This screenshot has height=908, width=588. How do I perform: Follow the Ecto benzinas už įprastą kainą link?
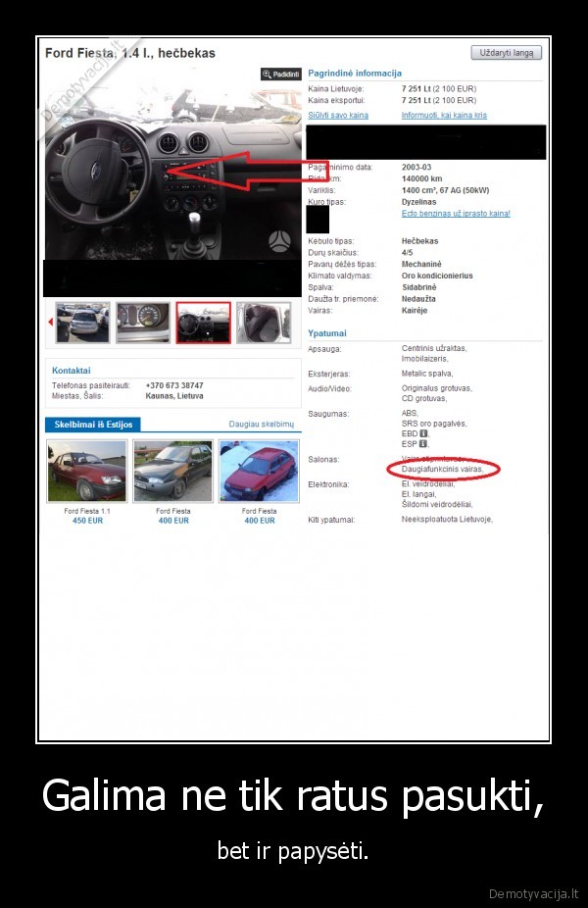[456, 214]
